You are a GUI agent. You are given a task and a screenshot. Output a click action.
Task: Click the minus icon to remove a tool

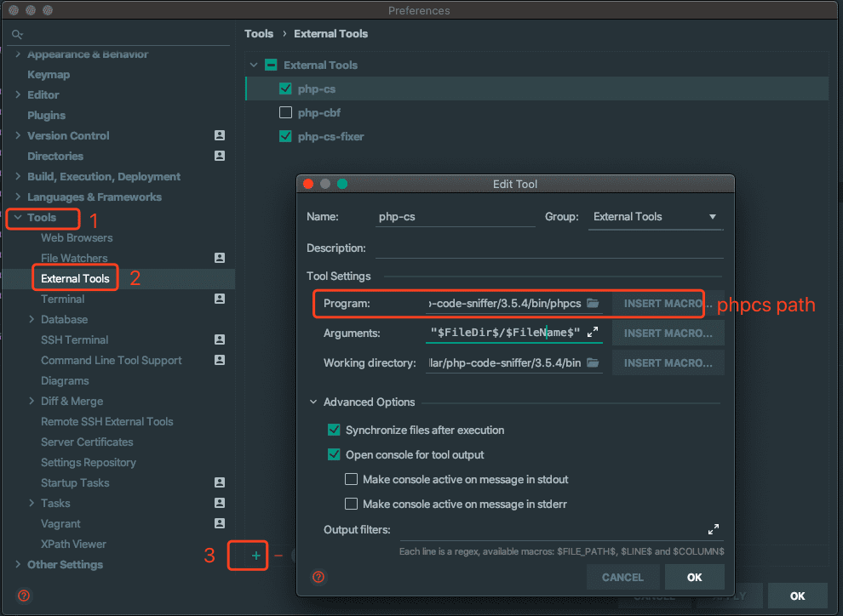(x=278, y=556)
